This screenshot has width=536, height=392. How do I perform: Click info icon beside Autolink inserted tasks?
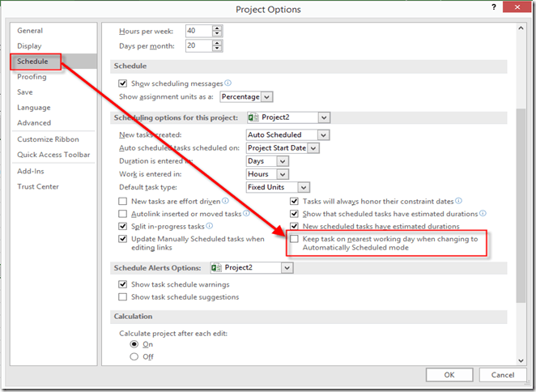coord(245,213)
